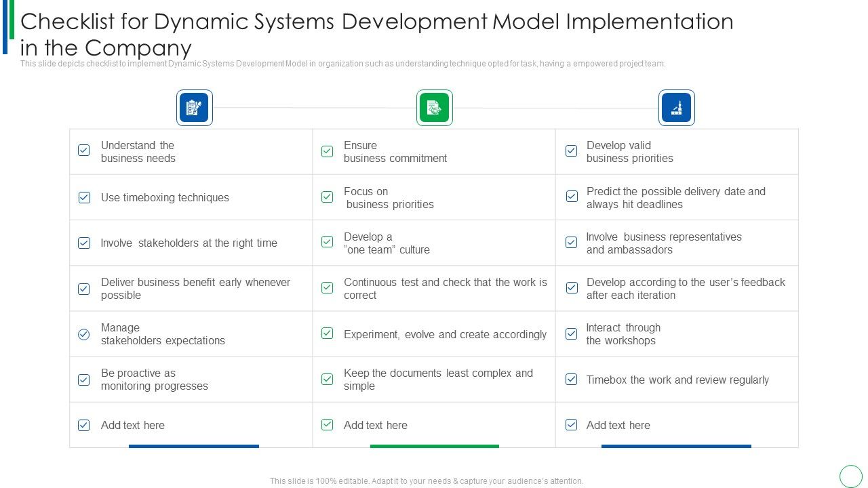868x488 pixels.
Task: Select text 'Interact through the workshops'
Action: click(623, 334)
